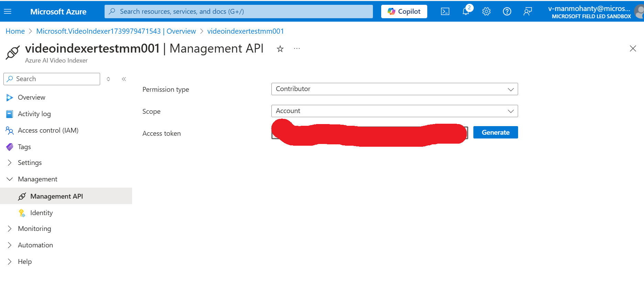Click the v-manmohanty account name
The height and width of the screenshot is (300, 644).
(x=589, y=9)
